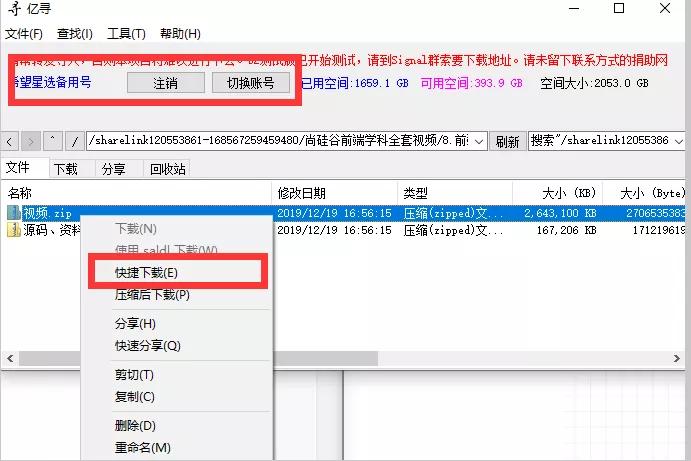This screenshot has width=691, height=461.
Task: Click the 已用空间:1659.1 GB label
Action: point(355,83)
